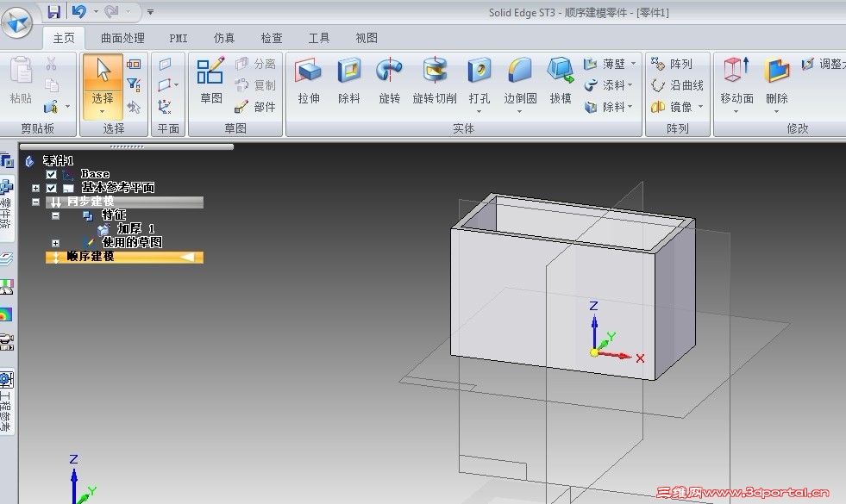Open the 零件族 side panel tab

6,207
